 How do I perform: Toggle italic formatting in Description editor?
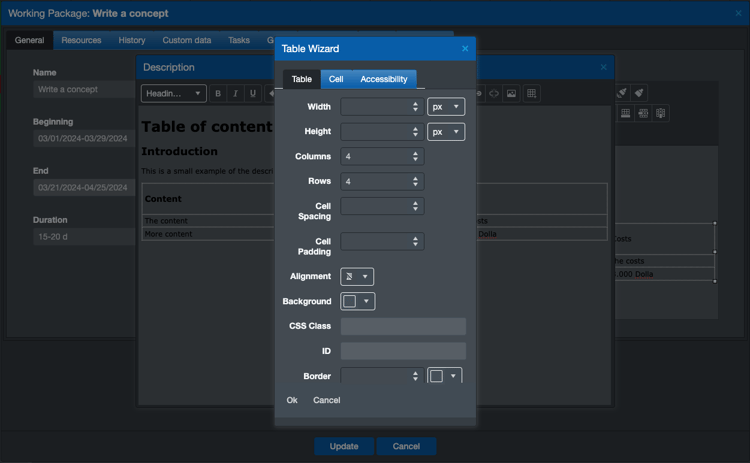[235, 93]
